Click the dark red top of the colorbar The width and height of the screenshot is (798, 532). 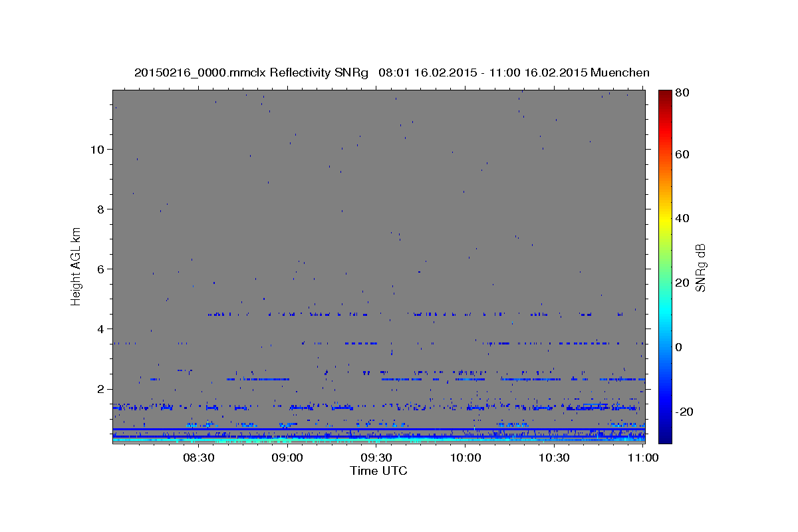[665, 94]
